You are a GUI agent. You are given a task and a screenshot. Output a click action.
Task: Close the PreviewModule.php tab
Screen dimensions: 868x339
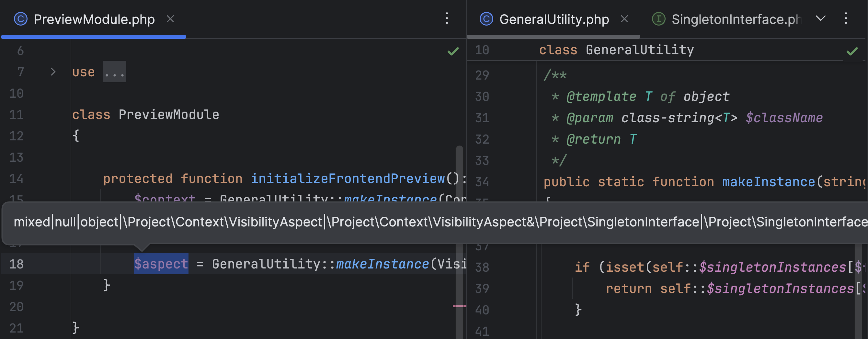click(x=170, y=19)
